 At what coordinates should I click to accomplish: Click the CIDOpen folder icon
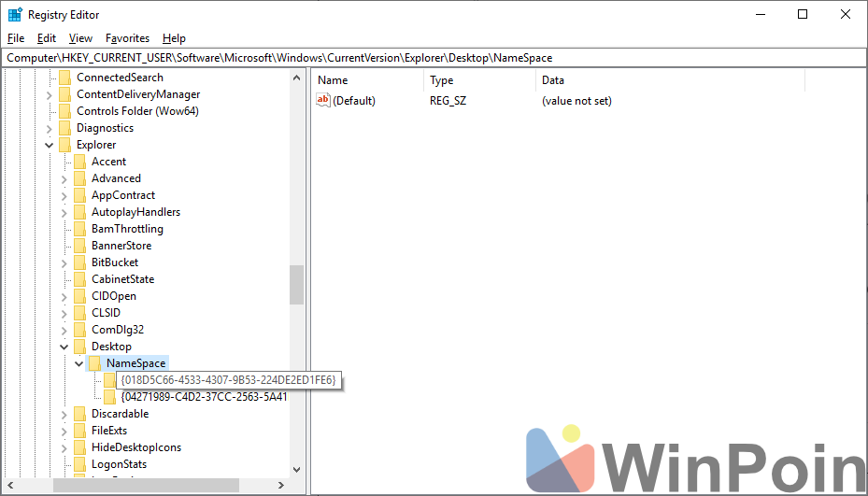click(x=79, y=296)
